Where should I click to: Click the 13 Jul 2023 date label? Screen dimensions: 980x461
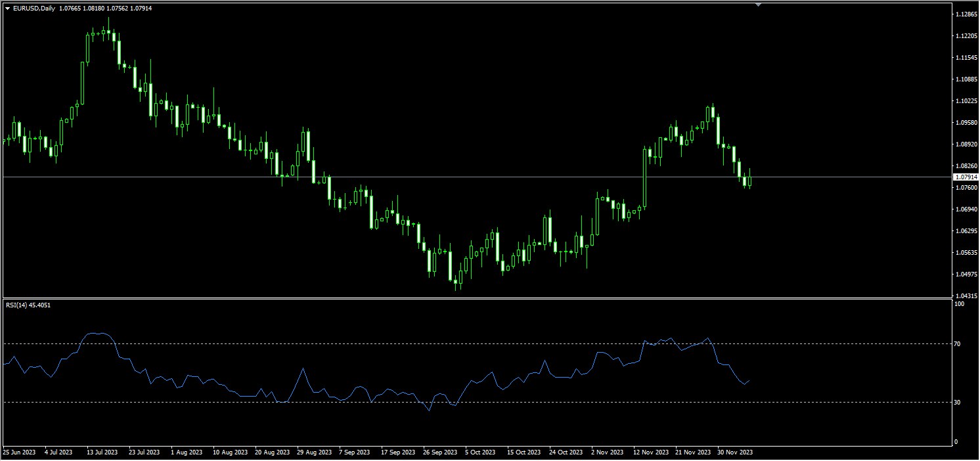click(102, 452)
